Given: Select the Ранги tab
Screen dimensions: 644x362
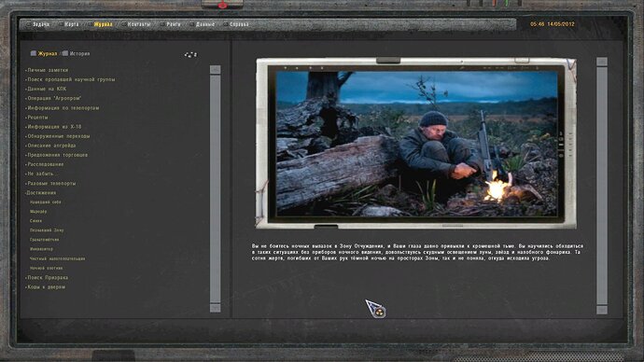Looking at the screenshot, I should [174, 24].
